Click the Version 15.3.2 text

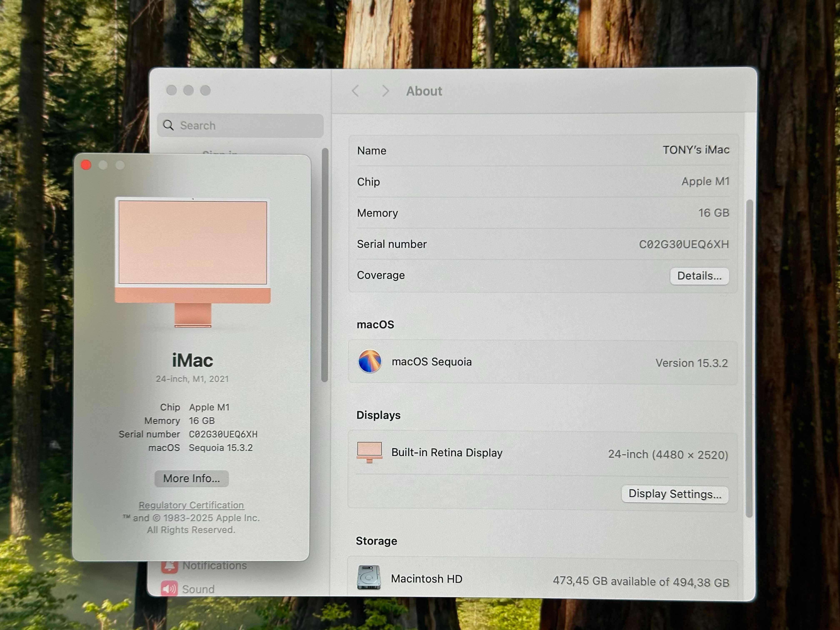tap(691, 363)
